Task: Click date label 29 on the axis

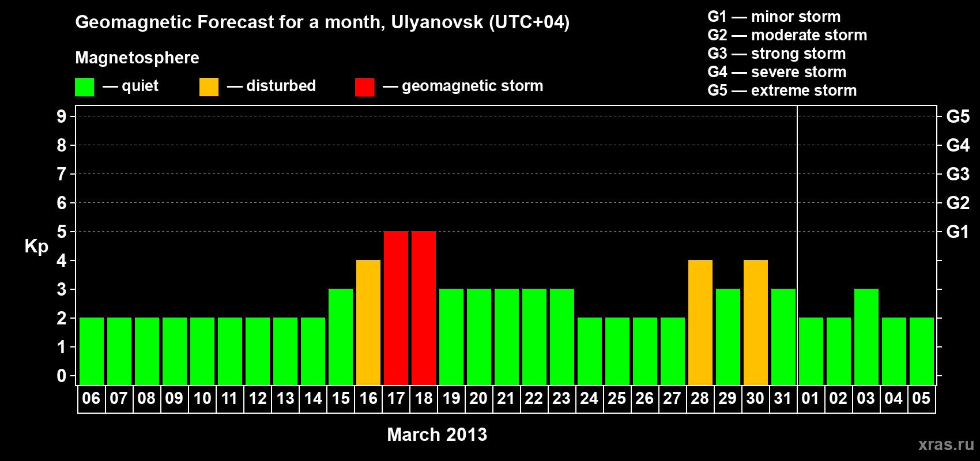Action: pos(728,398)
